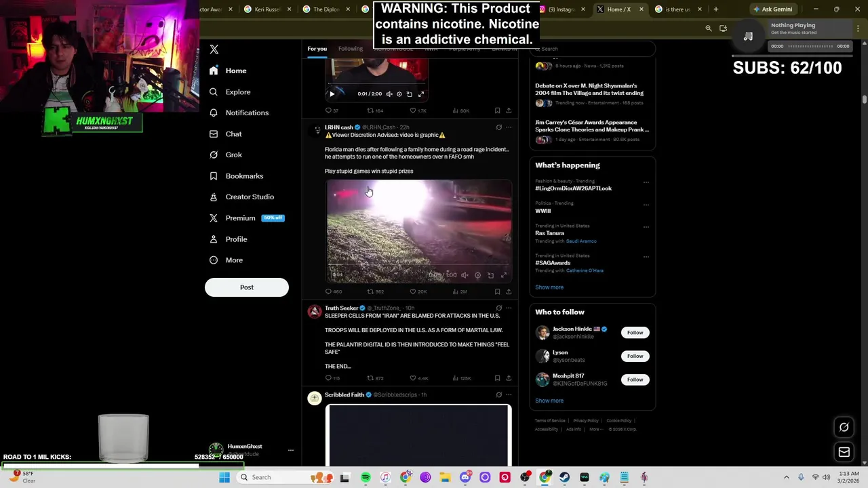Open Premium in the sidebar
868x488 pixels.
click(x=247, y=218)
